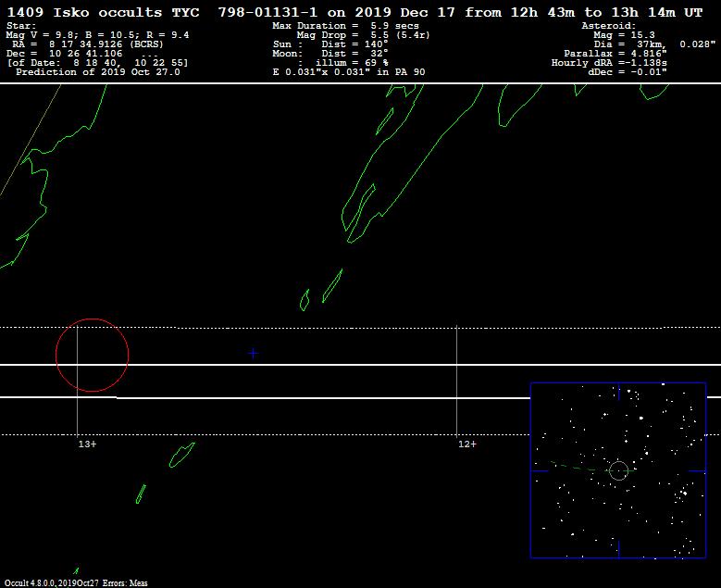
Task: Click the '13+' time tick label
Action: 87,444
